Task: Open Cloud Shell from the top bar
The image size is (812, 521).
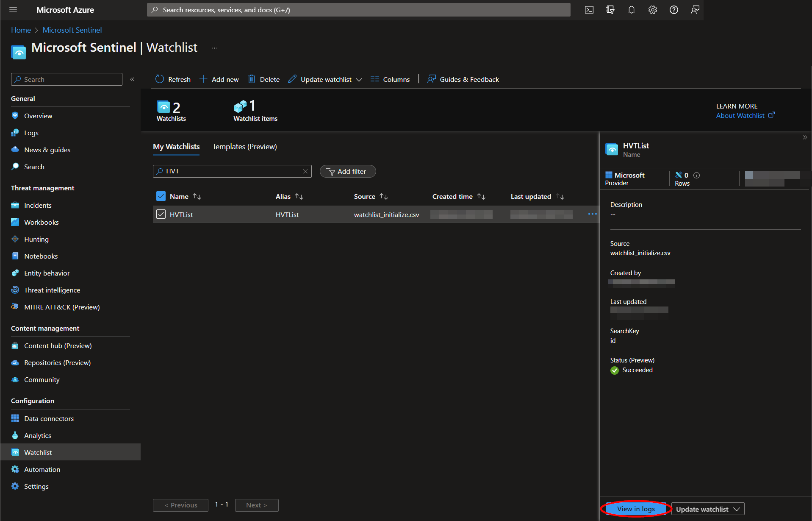Action: (589, 10)
